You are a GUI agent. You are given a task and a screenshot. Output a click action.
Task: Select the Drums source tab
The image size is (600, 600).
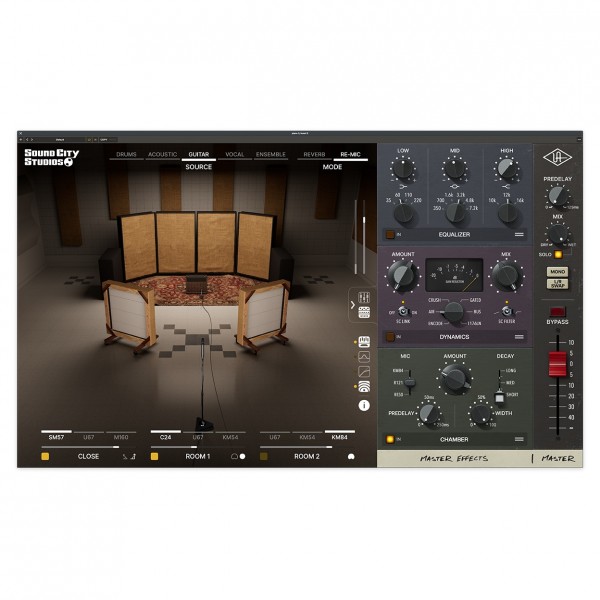(x=126, y=155)
